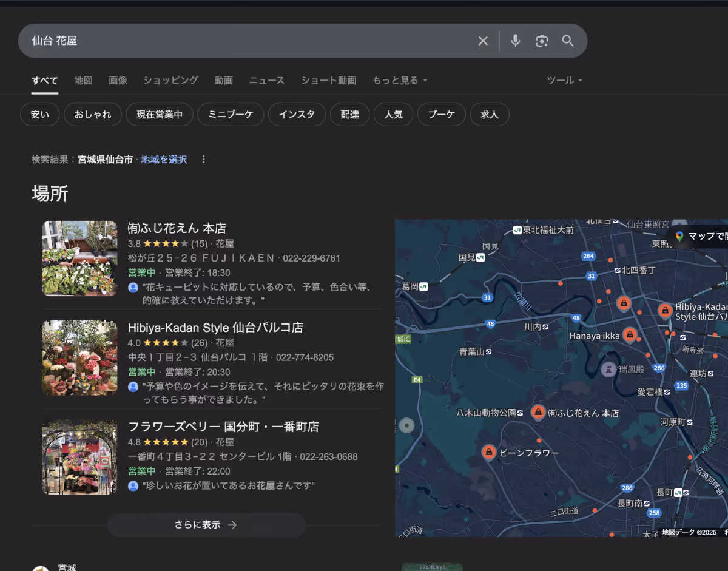Start voice search with microphone icon
Viewport: 728px width, 571px height.
click(x=515, y=41)
